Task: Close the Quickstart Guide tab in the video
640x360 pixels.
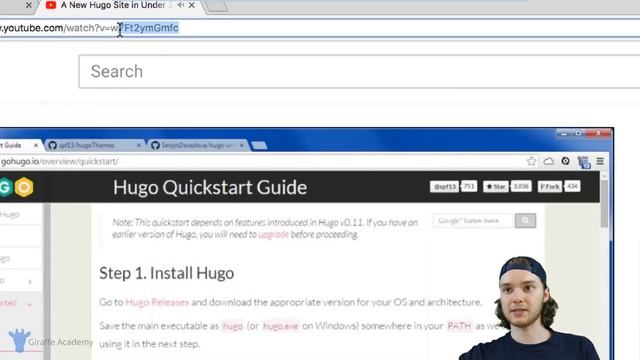Action: [x=36, y=145]
